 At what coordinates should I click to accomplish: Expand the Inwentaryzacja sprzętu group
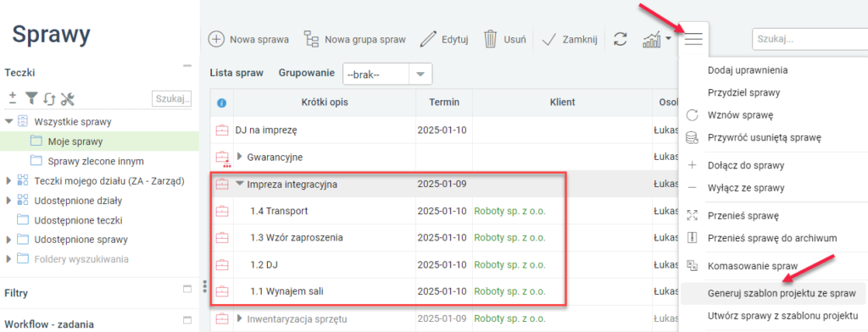[x=240, y=318]
